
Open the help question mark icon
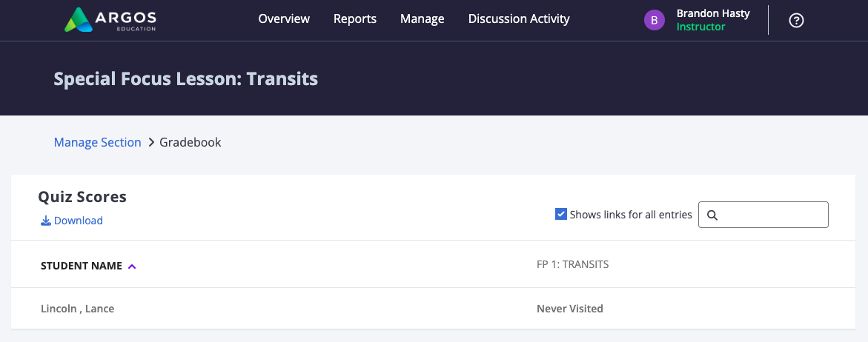point(796,21)
